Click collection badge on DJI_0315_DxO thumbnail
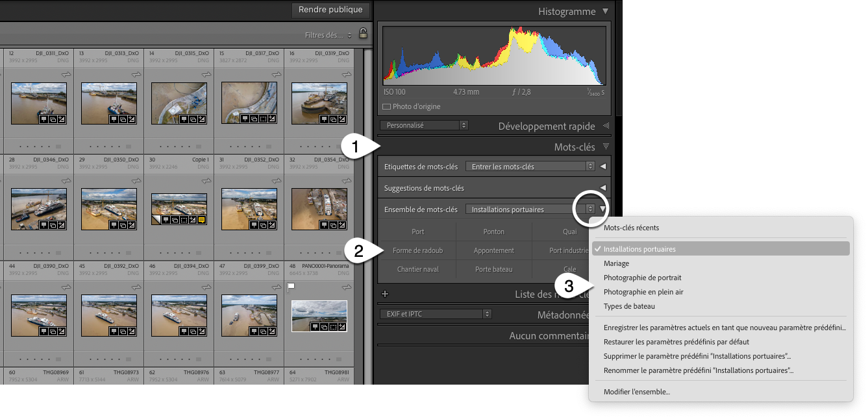Screen dimensions: 868x419 click(x=193, y=119)
